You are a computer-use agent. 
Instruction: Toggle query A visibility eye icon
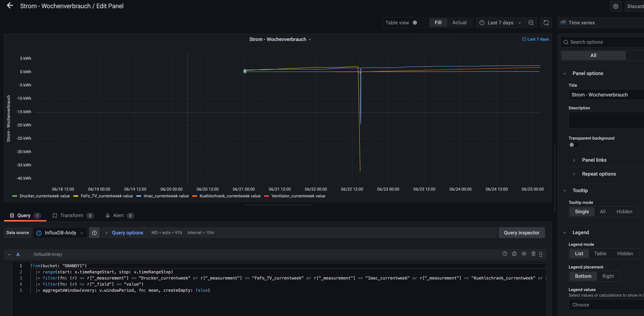pyautogui.click(x=524, y=254)
